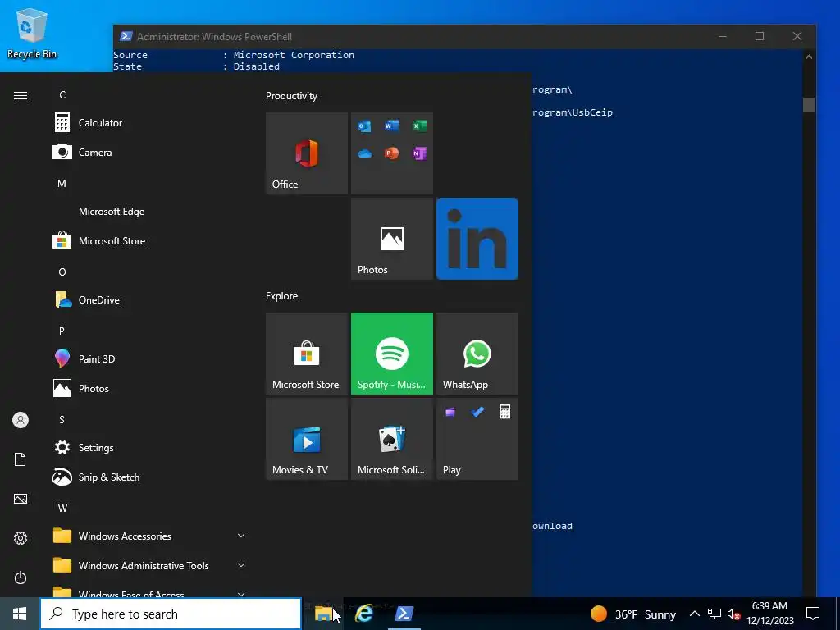Open the Office apps group tile
Screen dimensions: 840x630
tap(392, 153)
